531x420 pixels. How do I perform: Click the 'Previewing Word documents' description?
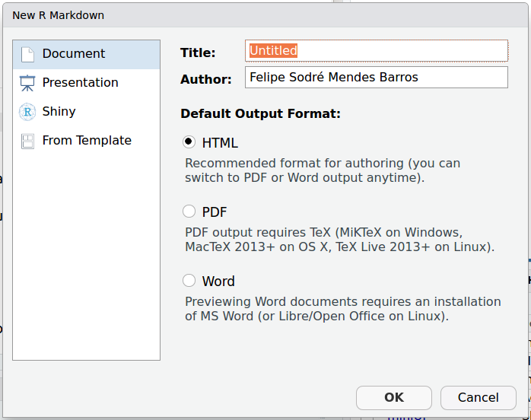(x=342, y=309)
